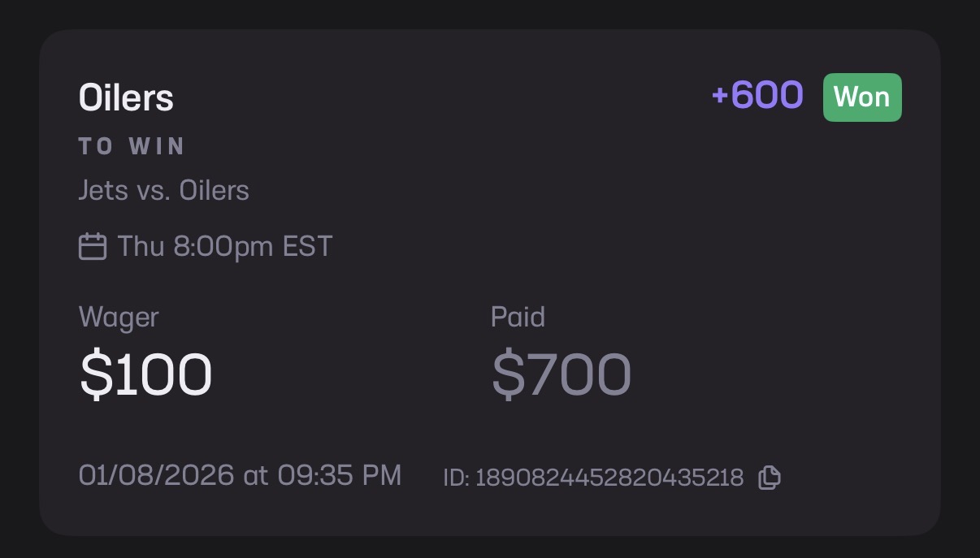The image size is (980, 558).
Task: Copy the bet ID using the copy icon
Action: [x=769, y=478]
